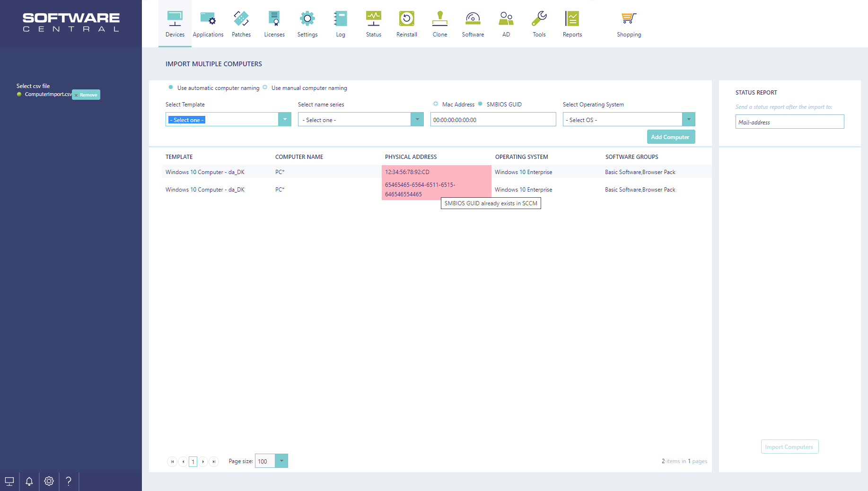Click the Mail-address input field
Screen dimensions: 868x491
(789, 122)
